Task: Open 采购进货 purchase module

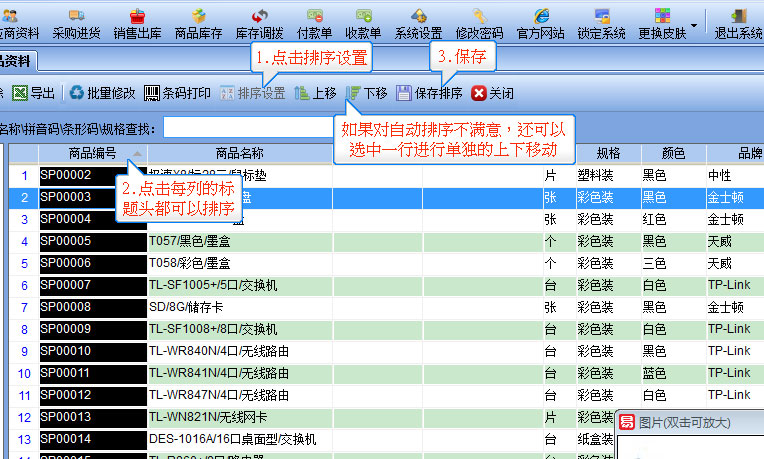Action: (x=76, y=23)
